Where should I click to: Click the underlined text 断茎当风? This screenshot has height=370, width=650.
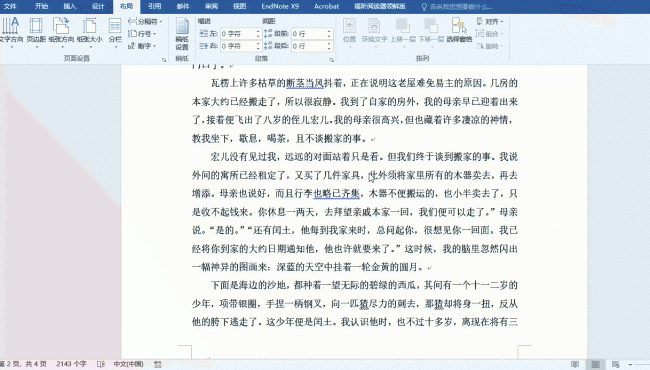pos(305,83)
